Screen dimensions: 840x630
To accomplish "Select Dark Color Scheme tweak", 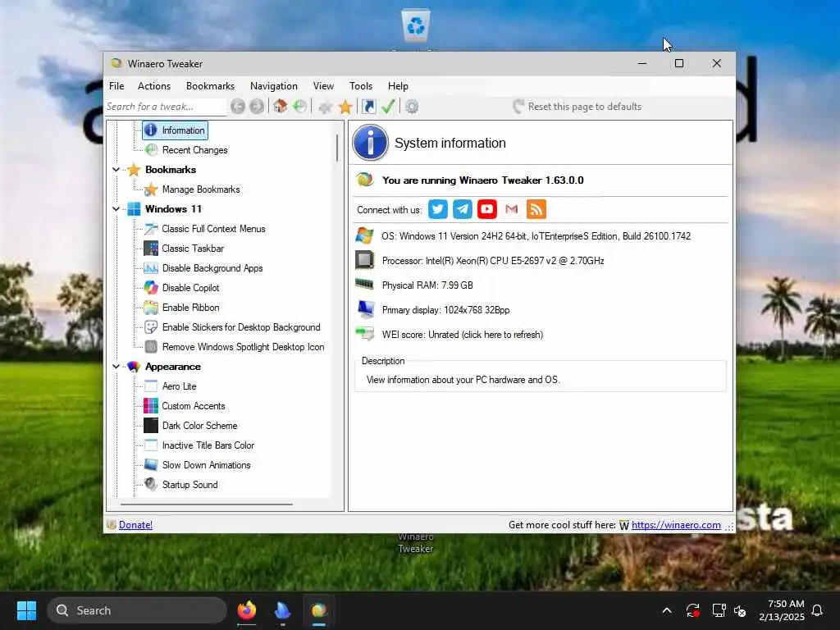I will (x=200, y=426).
